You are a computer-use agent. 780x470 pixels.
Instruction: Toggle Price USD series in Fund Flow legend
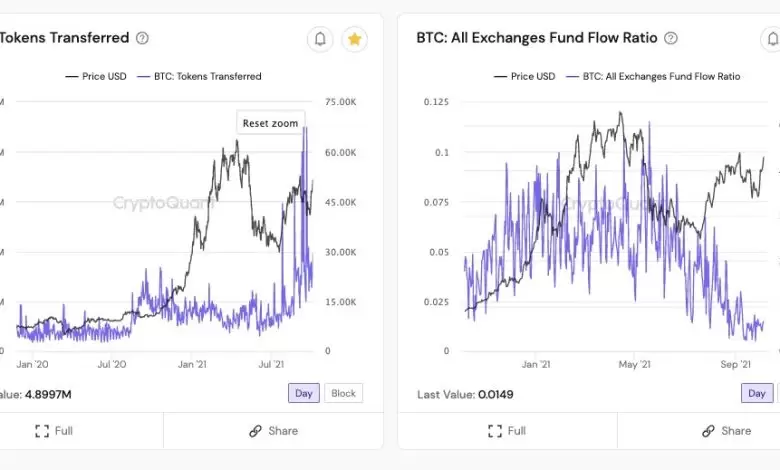524,76
